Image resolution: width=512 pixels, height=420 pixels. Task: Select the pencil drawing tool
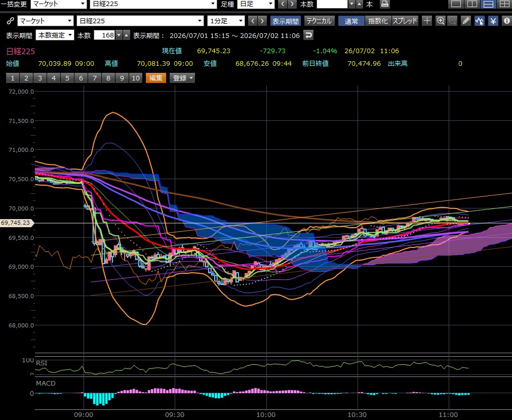(x=466, y=21)
